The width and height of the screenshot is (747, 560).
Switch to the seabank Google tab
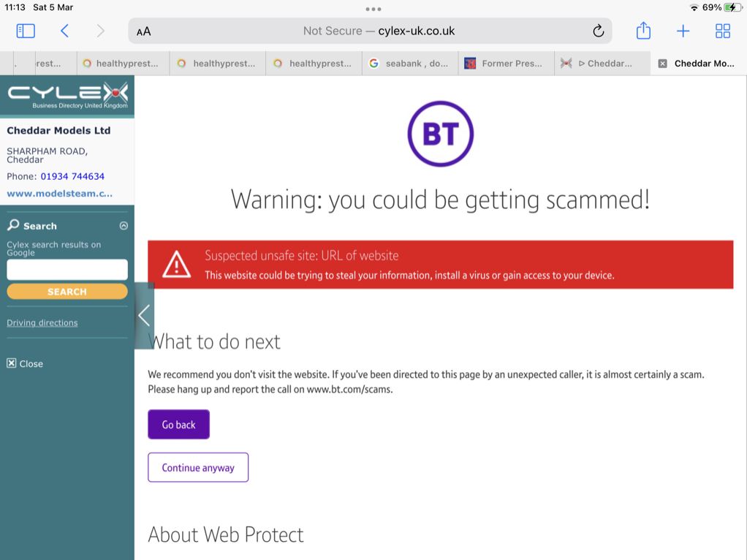(410, 64)
